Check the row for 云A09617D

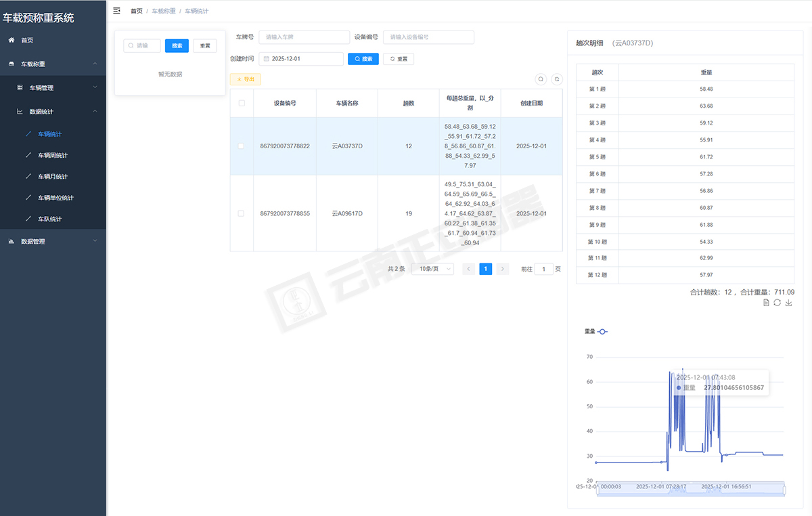242,213
